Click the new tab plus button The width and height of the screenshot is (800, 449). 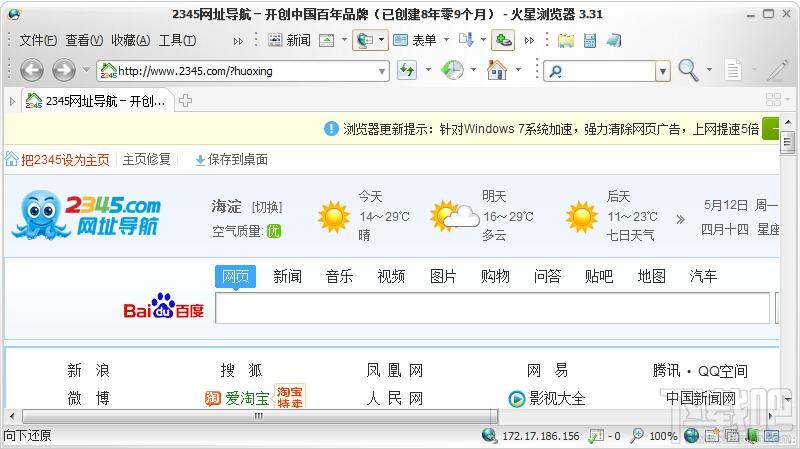click(x=186, y=101)
